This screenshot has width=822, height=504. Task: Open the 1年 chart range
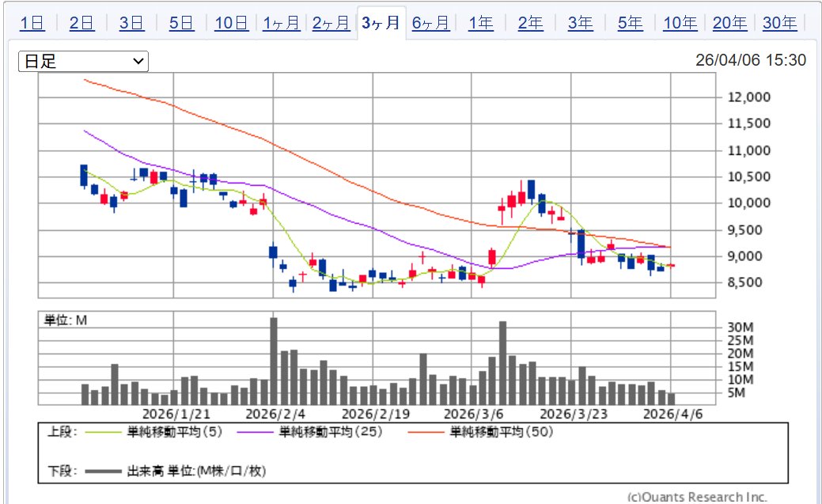click(481, 23)
